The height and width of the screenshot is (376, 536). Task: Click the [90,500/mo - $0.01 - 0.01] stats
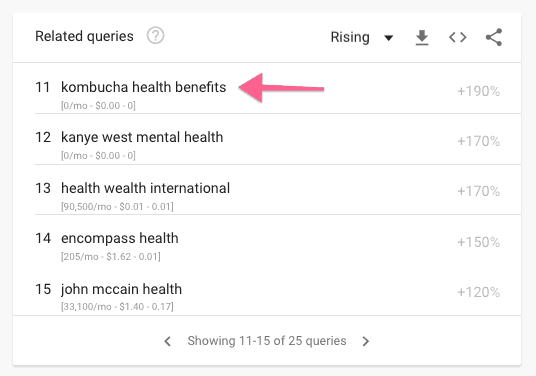click(x=117, y=206)
